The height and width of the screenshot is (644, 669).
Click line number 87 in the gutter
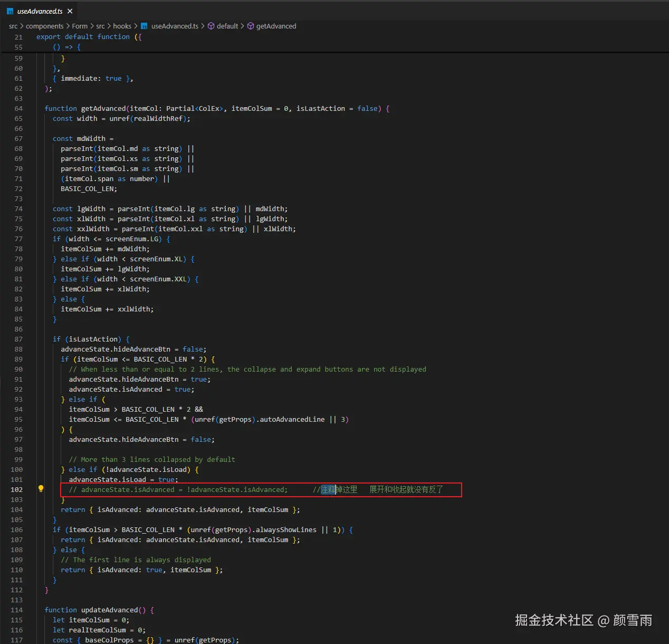18,339
